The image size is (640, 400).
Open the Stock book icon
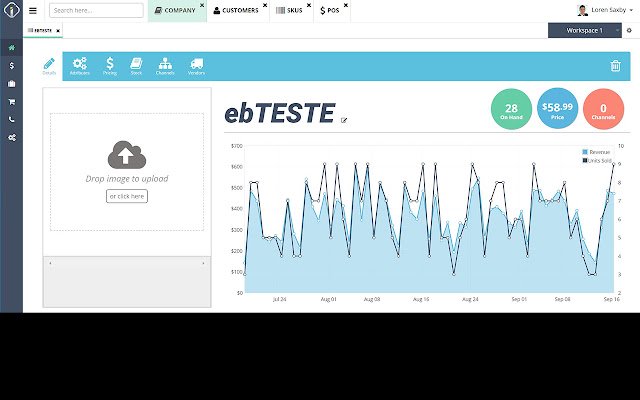click(x=136, y=66)
